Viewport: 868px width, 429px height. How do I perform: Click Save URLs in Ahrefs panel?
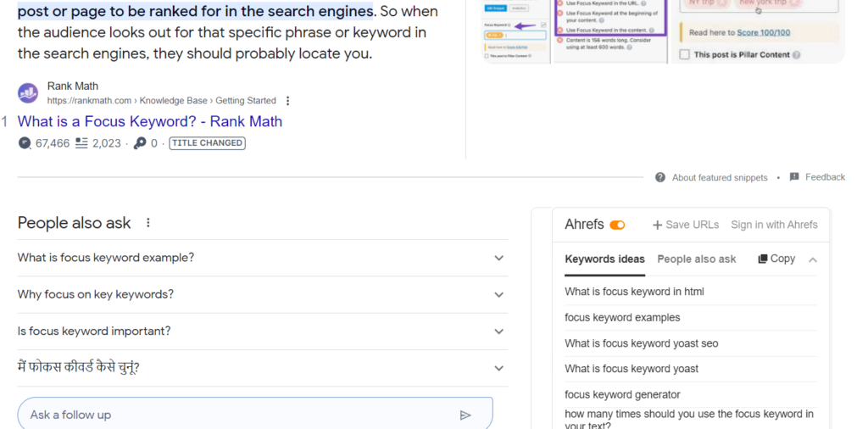686,225
